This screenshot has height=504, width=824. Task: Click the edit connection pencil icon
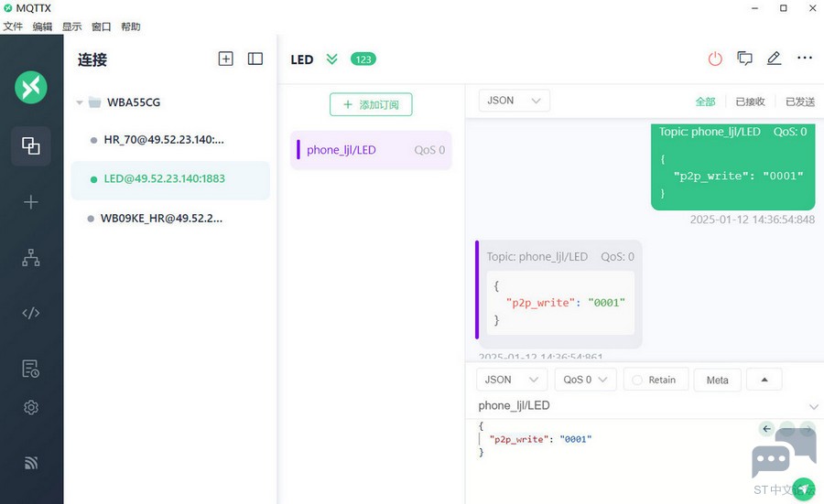[774, 59]
